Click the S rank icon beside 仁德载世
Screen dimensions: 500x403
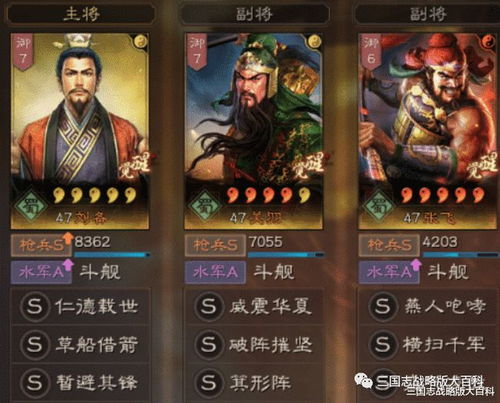pyautogui.click(x=34, y=306)
